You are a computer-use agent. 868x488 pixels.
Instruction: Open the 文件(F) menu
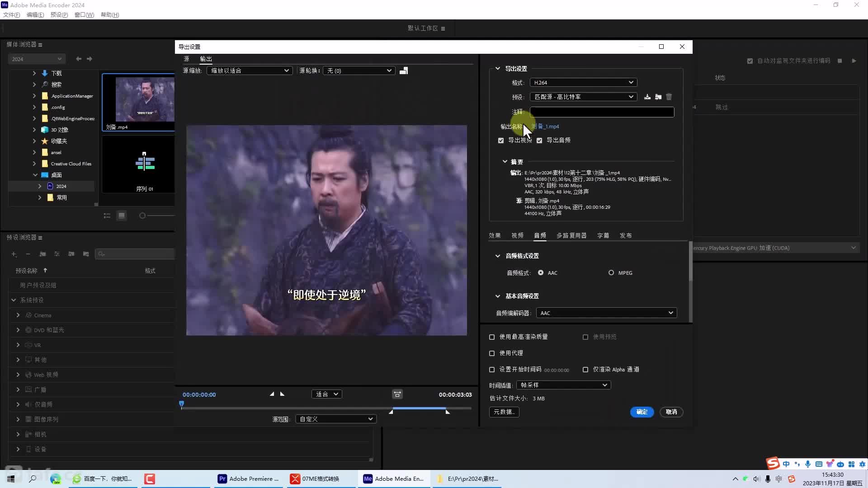point(12,15)
